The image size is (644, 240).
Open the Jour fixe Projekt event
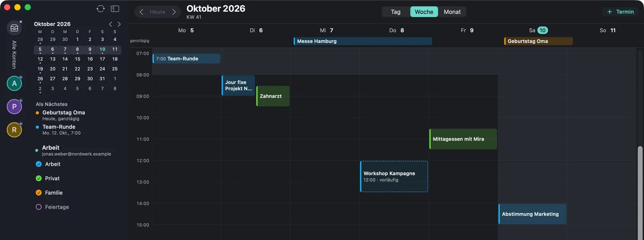(x=238, y=86)
